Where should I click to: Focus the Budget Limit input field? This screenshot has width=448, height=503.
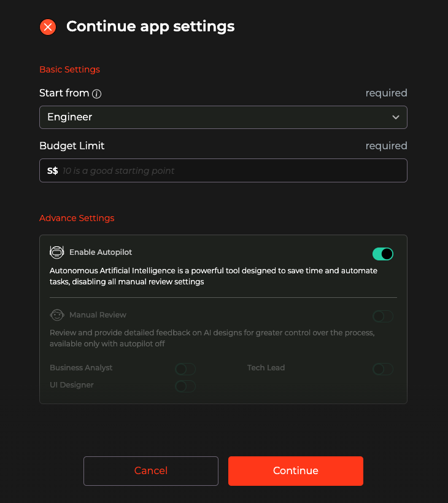click(232, 171)
